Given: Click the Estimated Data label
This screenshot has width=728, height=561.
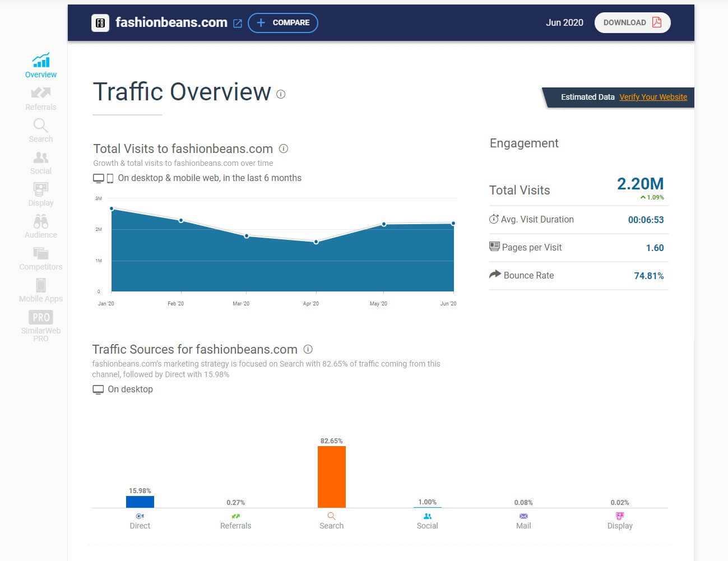Looking at the screenshot, I should 588,97.
